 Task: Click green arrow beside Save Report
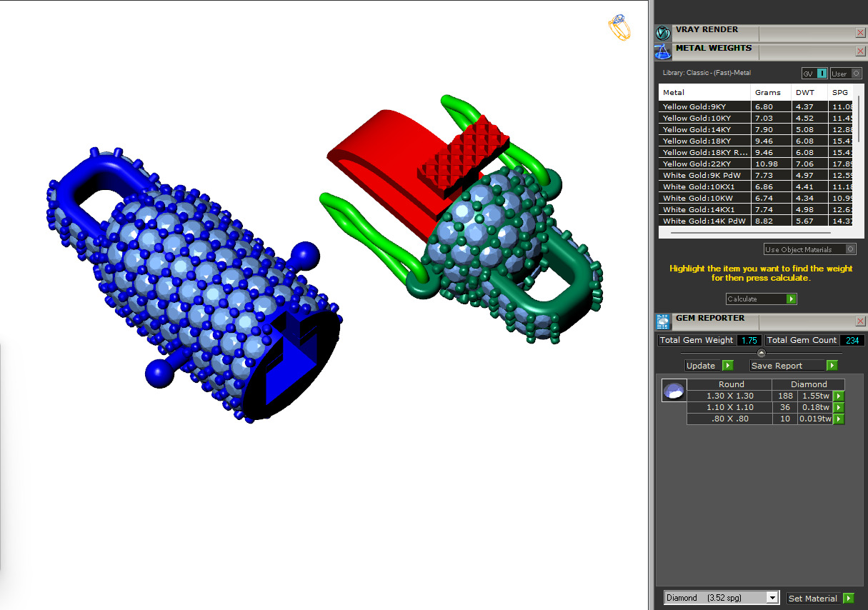coord(832,366)
